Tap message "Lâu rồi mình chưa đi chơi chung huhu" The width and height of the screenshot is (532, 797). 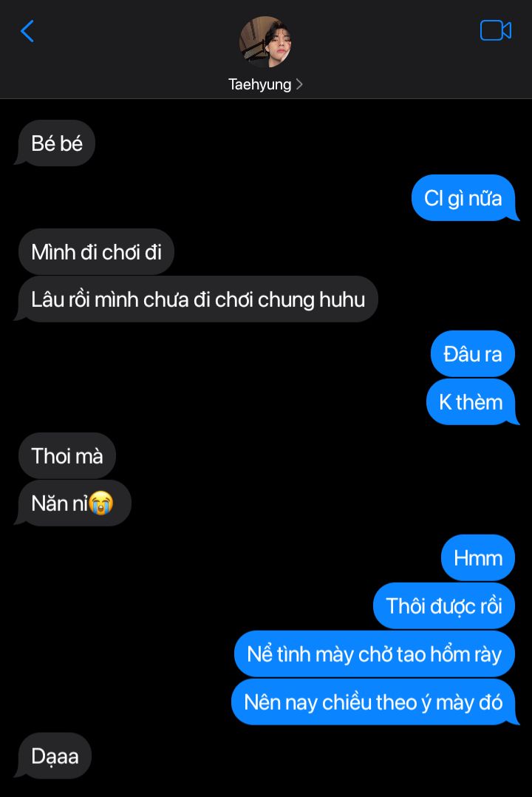198,299
